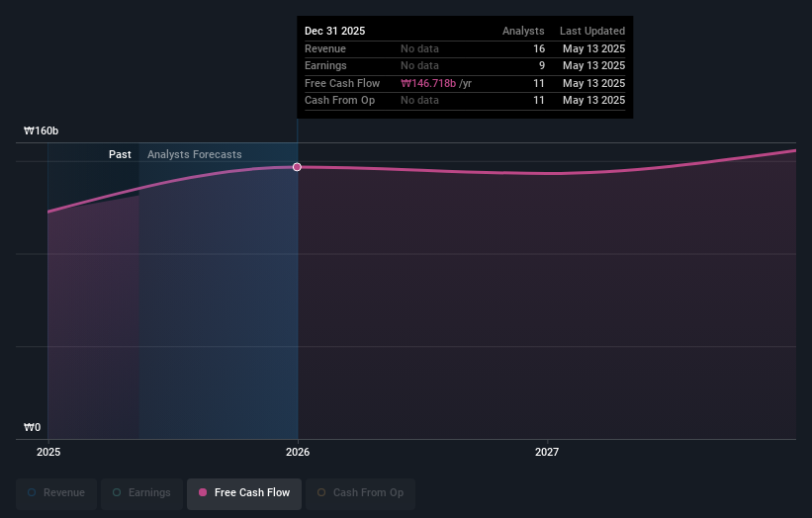Click the Revenue legend circle icon
The height and width of the screenshot is (518, 812).
(x=32, y=492)
